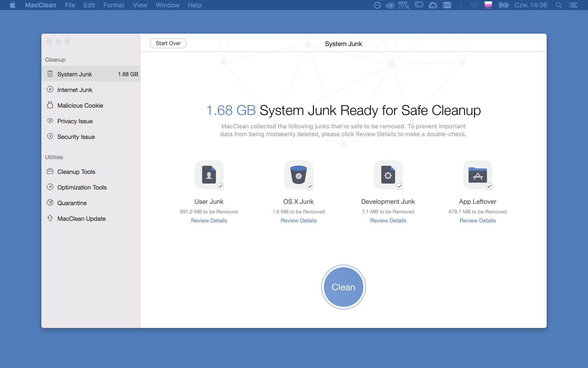
Task: Uncheck the OS X Junk checkbox
Action: tap(310, 186)
